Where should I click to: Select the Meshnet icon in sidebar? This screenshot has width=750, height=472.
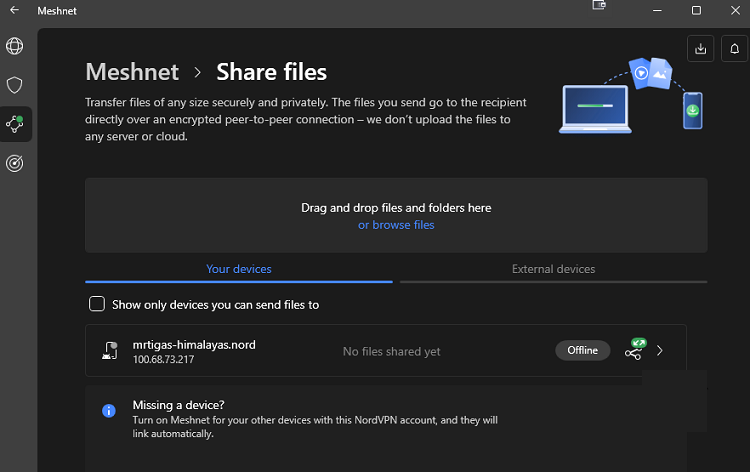(x=15, y=124)
